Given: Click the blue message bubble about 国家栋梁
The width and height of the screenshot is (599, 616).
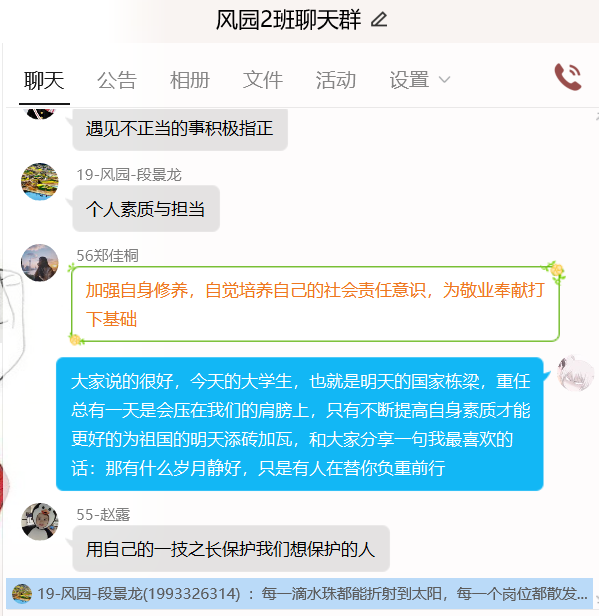Looking at the screenshot, I should pyautogui.click(x=300, y=424).
